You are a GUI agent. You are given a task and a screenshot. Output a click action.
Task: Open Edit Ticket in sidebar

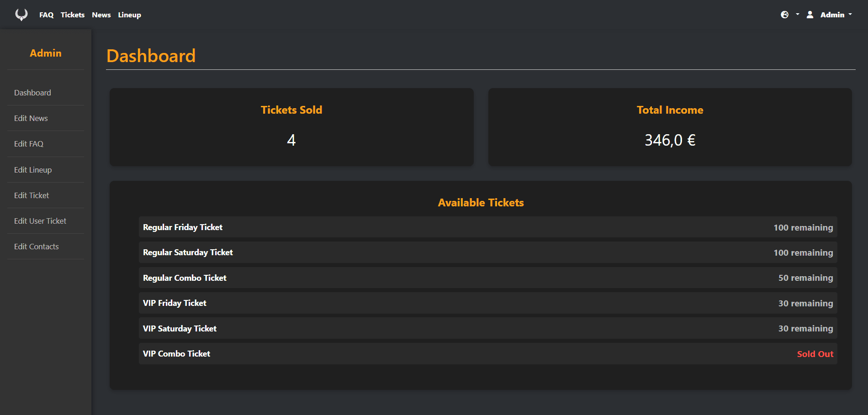click(x=32, y=195)
